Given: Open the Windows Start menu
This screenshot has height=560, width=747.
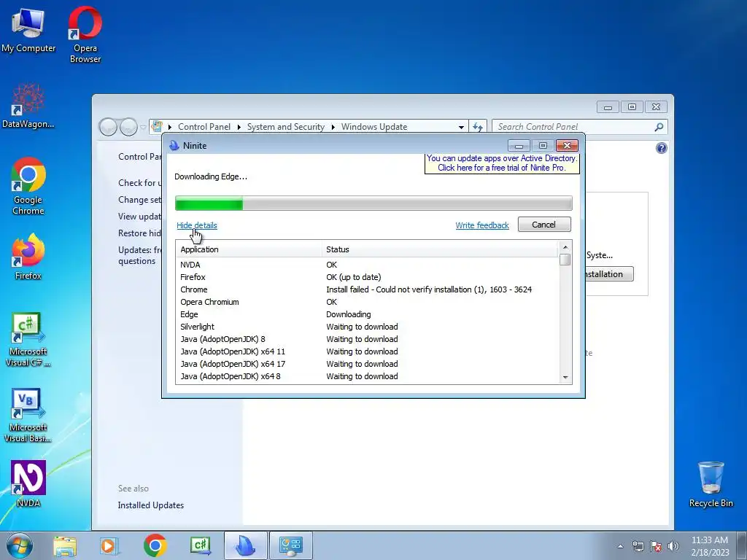Looking at the screenshot, I should tap(20, 545).
